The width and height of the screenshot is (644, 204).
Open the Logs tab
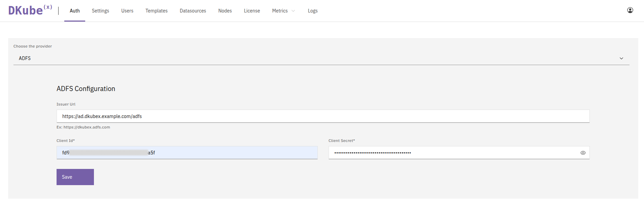(312, 11)
